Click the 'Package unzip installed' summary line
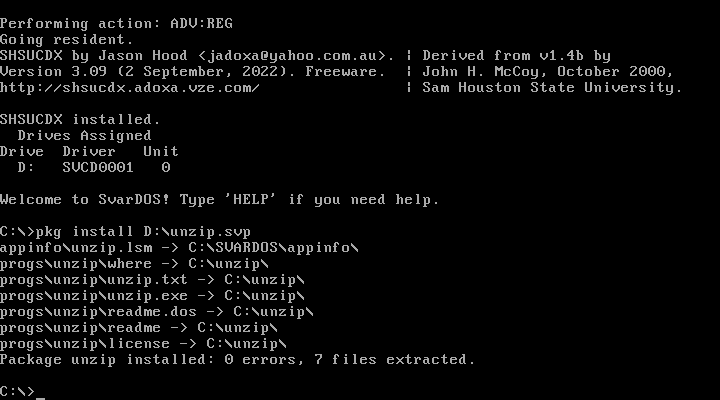The image size is (720, 400). pos(238,359)
